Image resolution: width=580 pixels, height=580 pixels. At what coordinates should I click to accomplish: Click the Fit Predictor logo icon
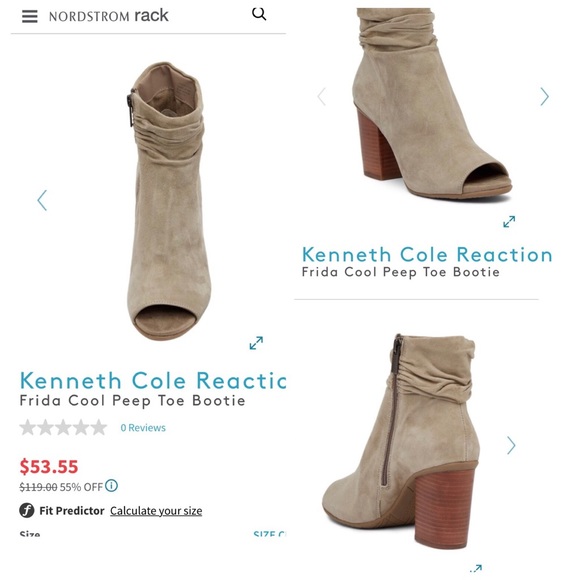pyautogui.click(x=27, y=510)
